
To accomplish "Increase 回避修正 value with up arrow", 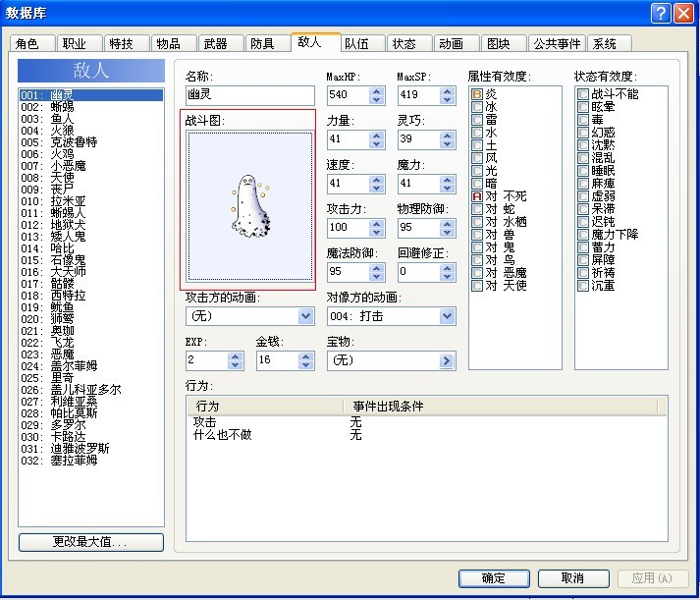I will tap(447, 268).
